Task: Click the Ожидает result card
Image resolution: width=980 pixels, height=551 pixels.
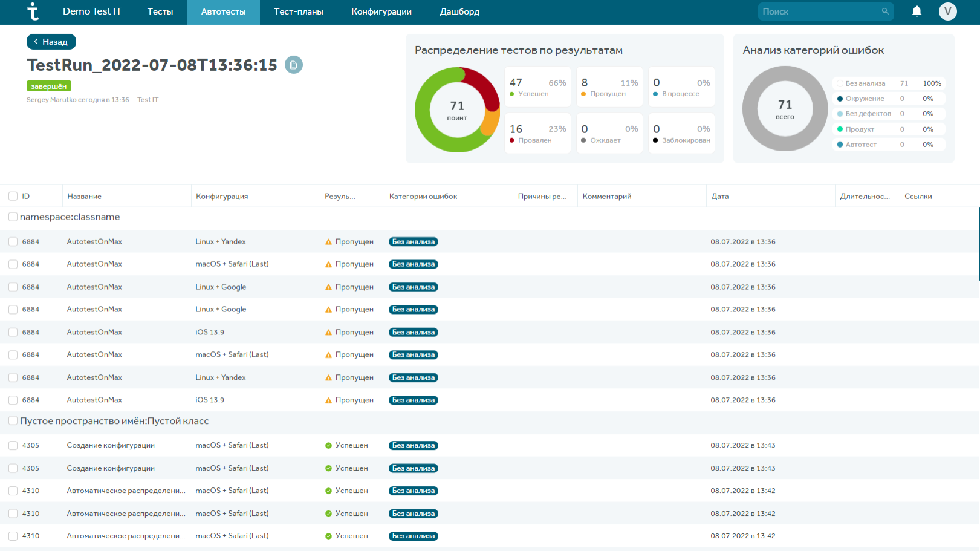Action: [609, 134]
